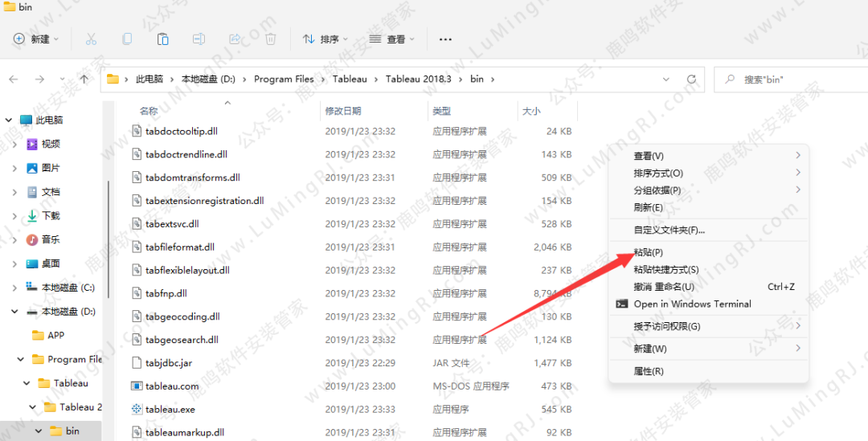Click the Delete trash icon in toolbar

pyautogui.click(x=271, y=39)
